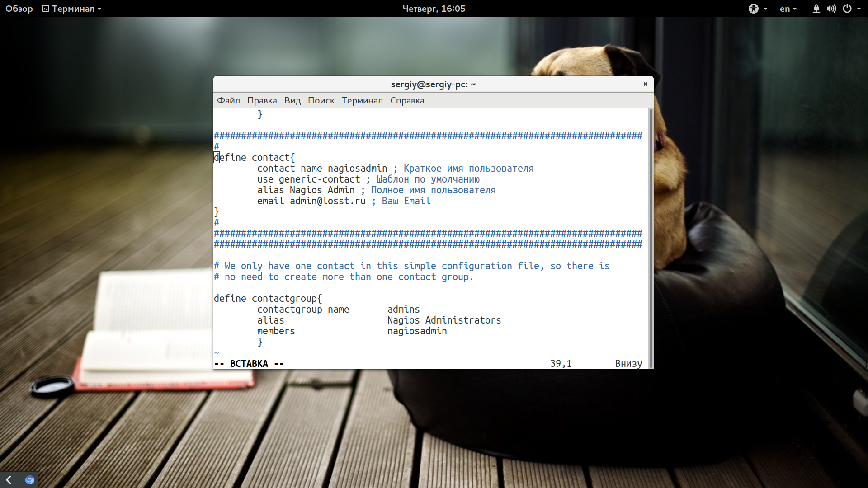Open the Вид menu
Screen dimensions: 868x488
[x=292, y=100]
